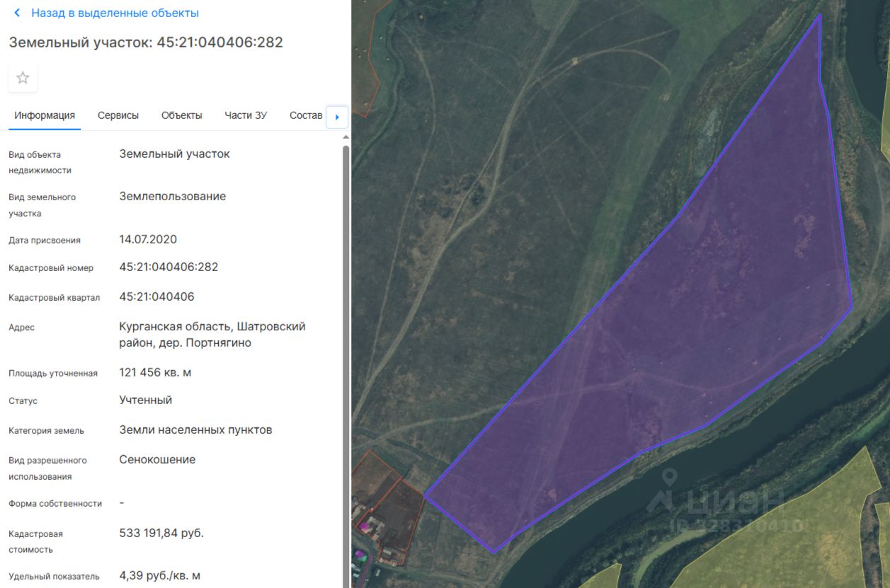Select cadastral cost '533 191,84 руб.'
Image resolution: width=890 pixels, height=588 pixels.
161,533
